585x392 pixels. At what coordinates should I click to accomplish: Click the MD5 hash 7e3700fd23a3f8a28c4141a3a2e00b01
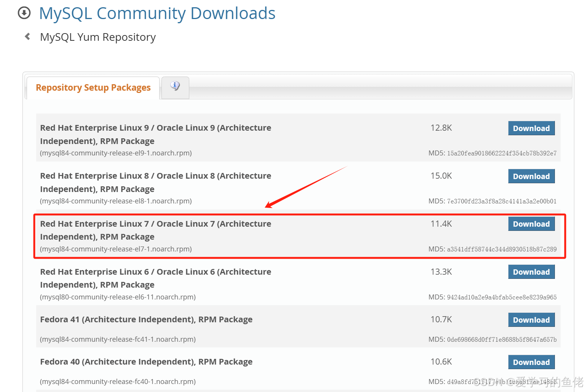502,202
